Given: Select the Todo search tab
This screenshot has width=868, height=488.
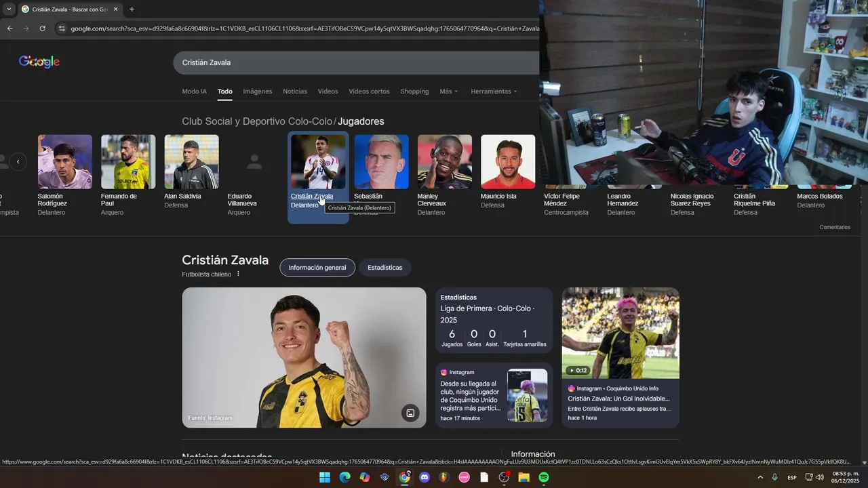Looking at the screenshot, I should pos(225,91).
